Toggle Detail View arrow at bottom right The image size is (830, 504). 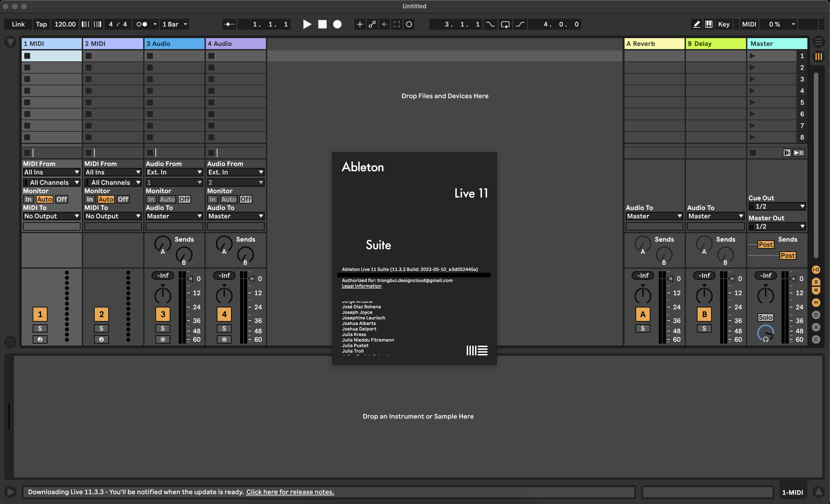(x=818, y=492)
